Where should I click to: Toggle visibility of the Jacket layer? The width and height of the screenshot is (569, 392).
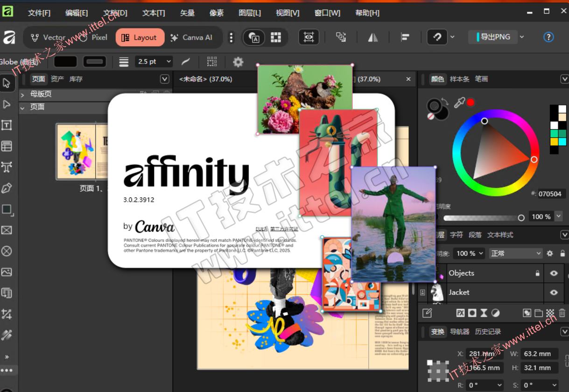coord(554,293)
